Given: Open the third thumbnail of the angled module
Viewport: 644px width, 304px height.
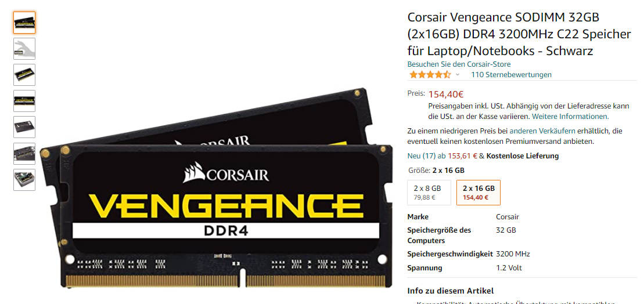Looking at the screenshot, I should coord(24,75).
